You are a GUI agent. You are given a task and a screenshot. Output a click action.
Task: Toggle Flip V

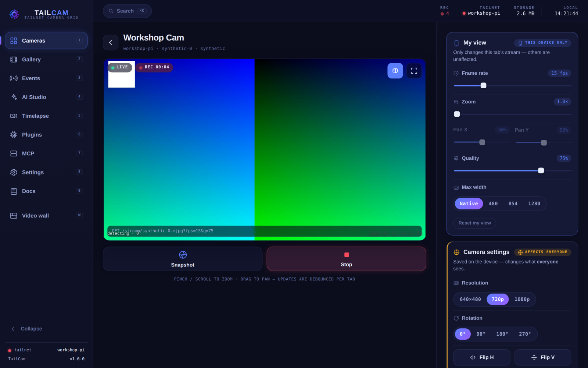(x=543, y=357)
